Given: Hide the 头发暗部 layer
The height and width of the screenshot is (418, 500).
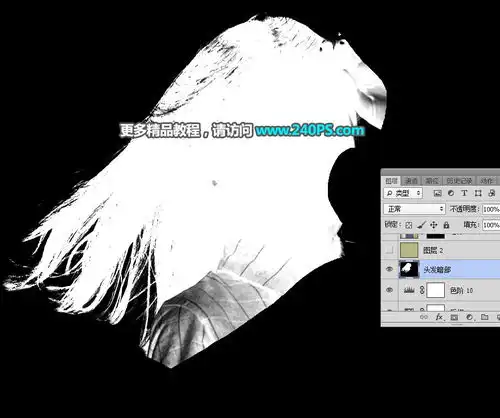Looking at the screenshot, I should tap(389, 269).
